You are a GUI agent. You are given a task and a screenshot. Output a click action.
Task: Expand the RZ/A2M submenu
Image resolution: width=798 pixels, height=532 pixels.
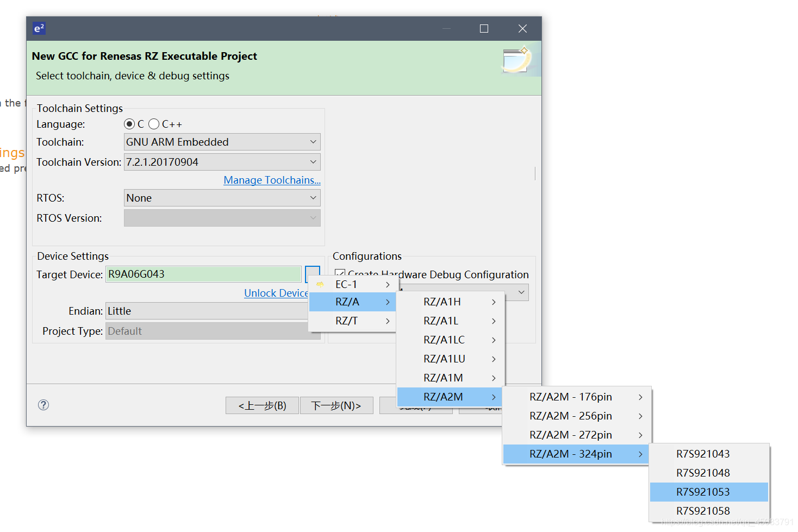(x=451, y=397)
